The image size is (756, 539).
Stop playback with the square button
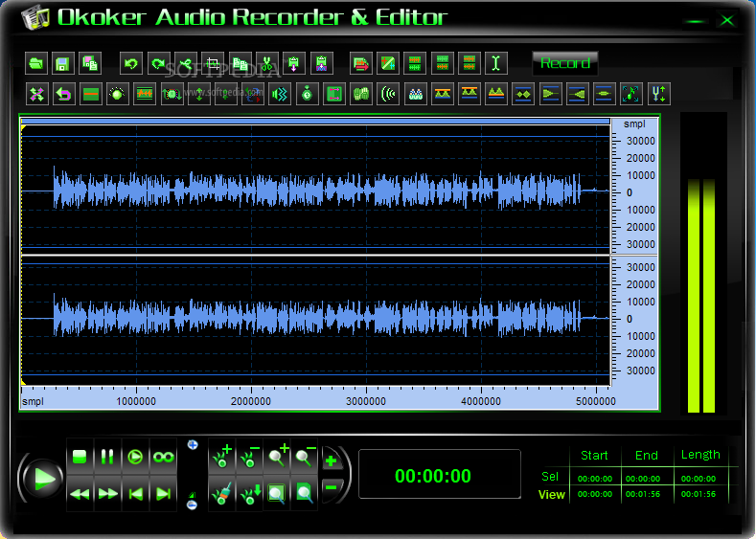(x=80, y=457)
